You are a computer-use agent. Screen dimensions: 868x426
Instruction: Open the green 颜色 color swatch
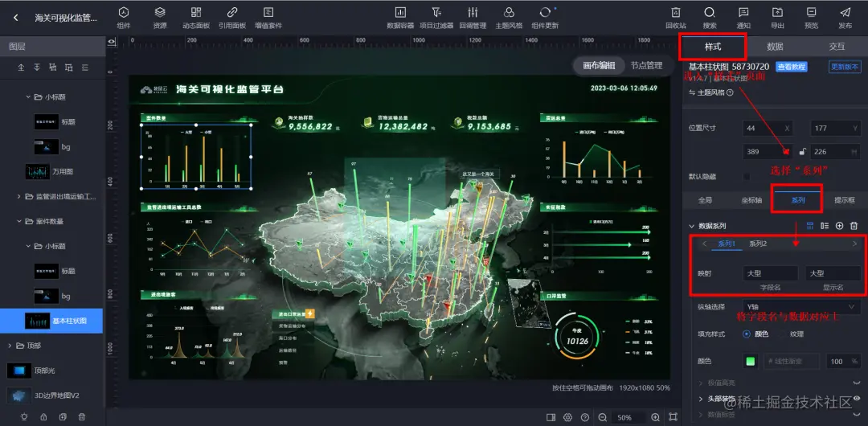click(x=750, y=361)
